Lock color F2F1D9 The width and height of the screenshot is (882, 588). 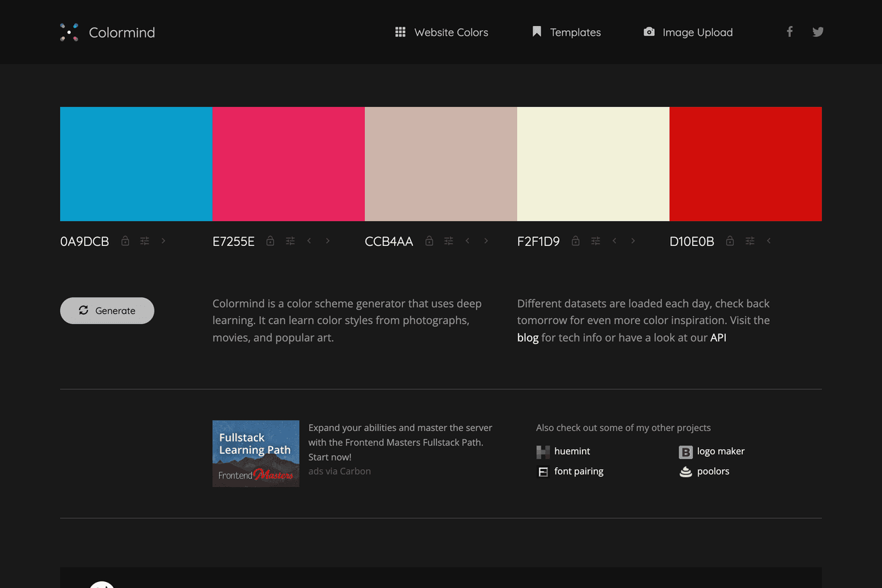575,241
